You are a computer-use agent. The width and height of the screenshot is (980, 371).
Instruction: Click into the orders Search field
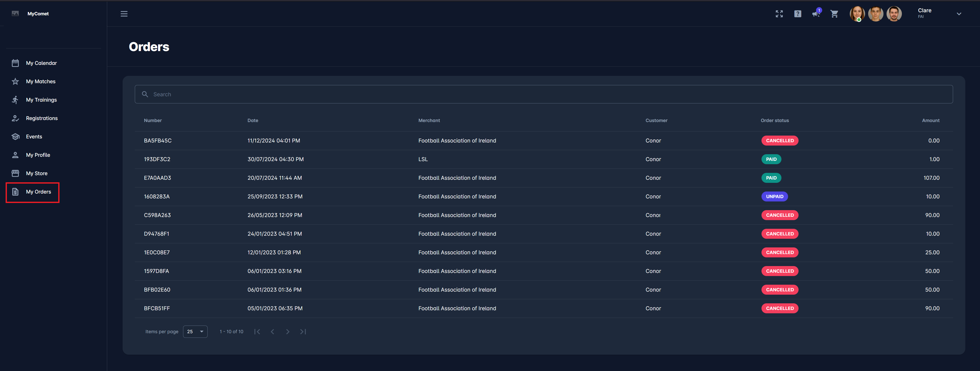[x=543, y=94]
